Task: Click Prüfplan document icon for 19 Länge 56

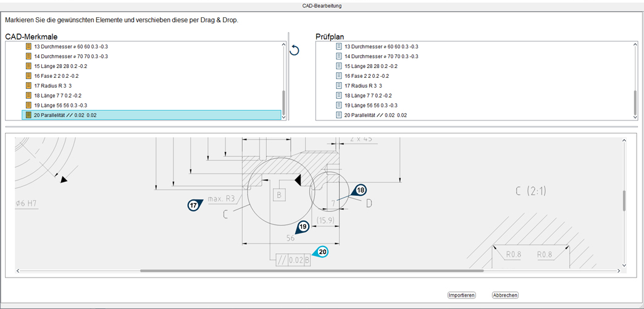Action: click(339, 105)
